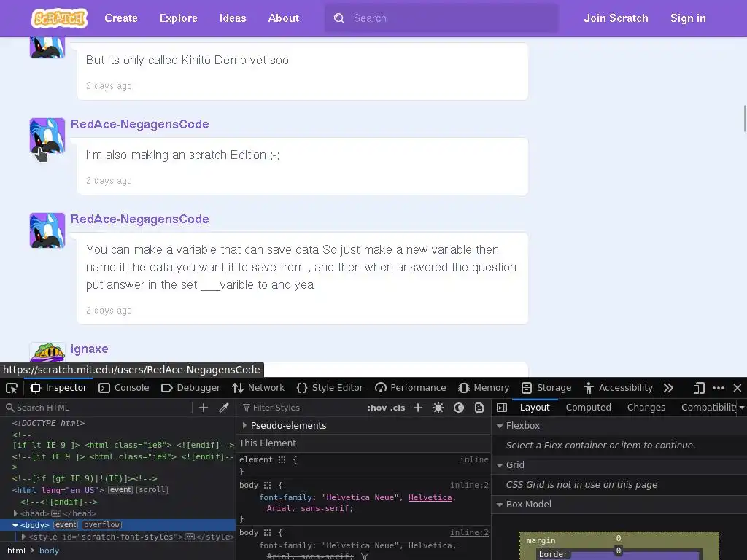Viewport: 747px width, 560px height.
Task: Click the event badge on html element
Action: coord(120,490)
